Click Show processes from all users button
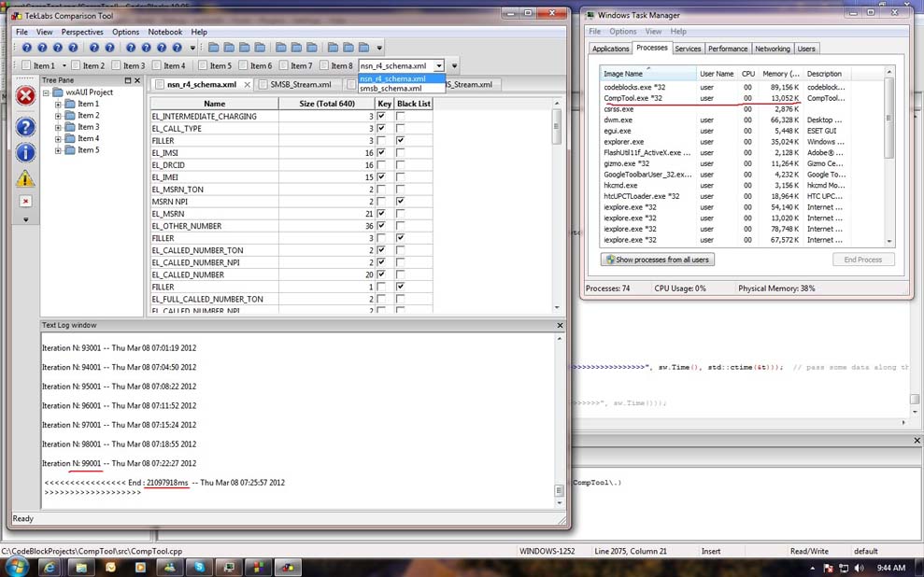This screenshot has height=577, width=924. click(658, 260)
